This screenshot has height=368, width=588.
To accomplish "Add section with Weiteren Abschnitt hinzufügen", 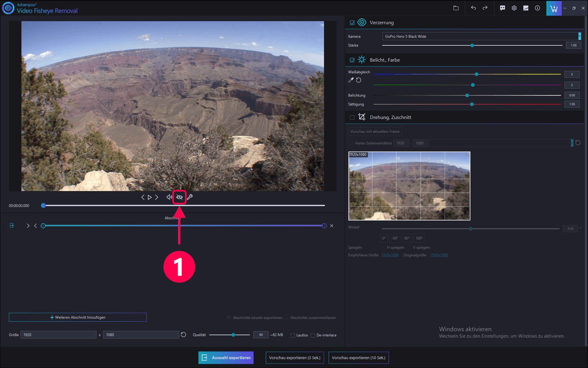I will 78,317.
